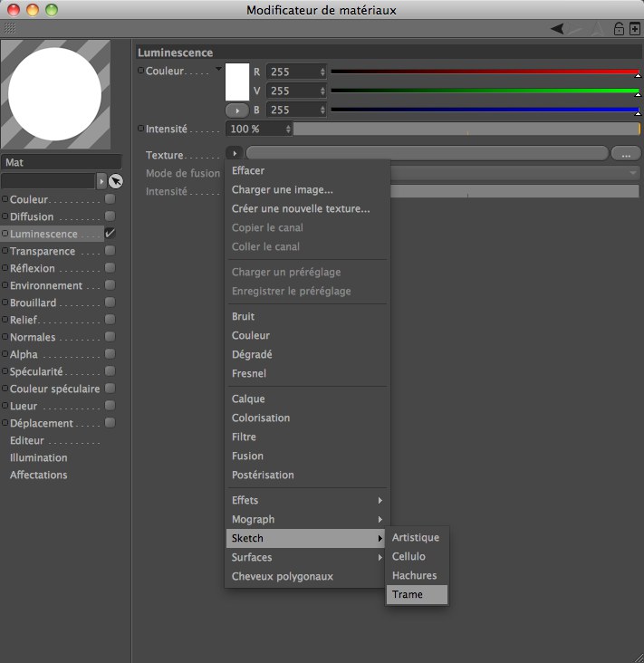Viewport: 644px width, 663px height.
Task: Click the small arrow beside assignment field
Action: pyautogui.click(x=101, y=181)
